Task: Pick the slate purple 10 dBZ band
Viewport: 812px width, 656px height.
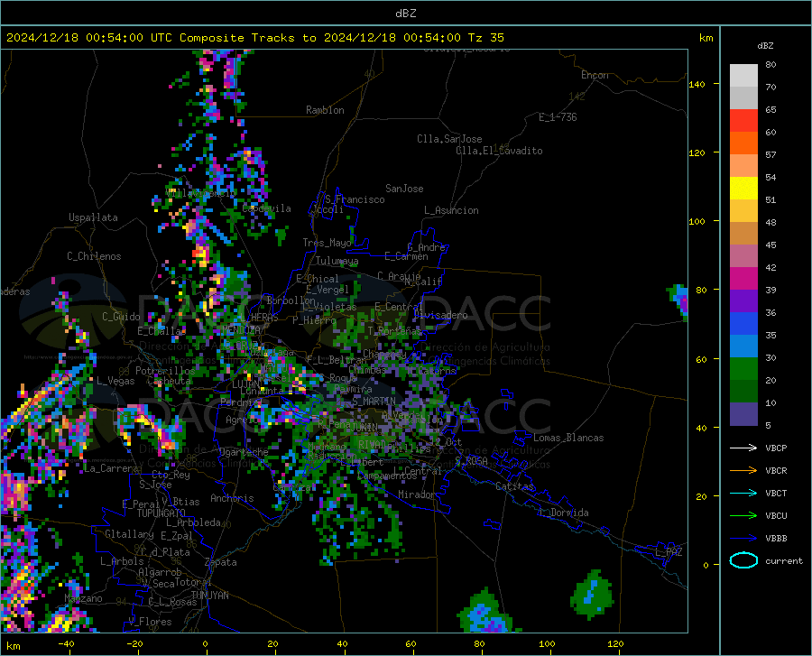Action: click(x=743, y=414)
